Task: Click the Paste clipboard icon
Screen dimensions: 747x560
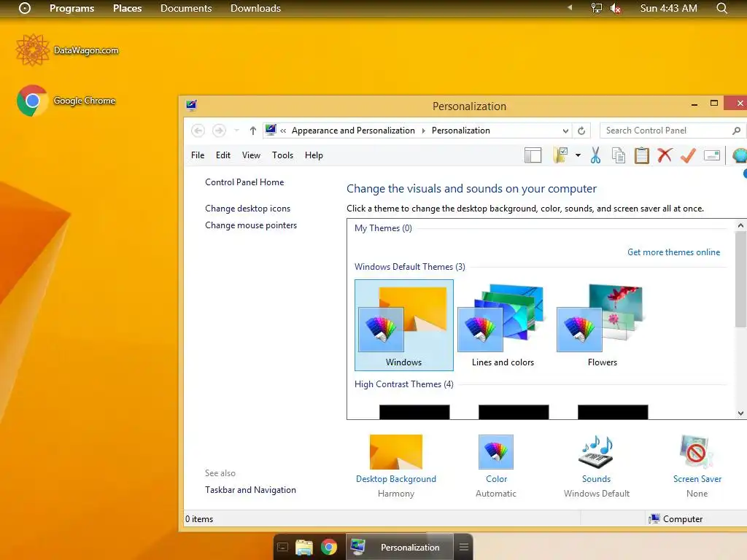Action: point(642,155)
